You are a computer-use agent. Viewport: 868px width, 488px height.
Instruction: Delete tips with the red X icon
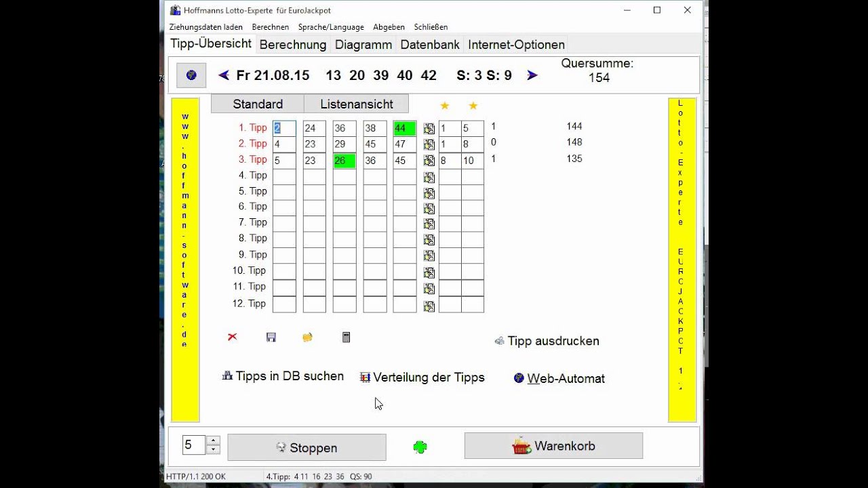point(233,337)
